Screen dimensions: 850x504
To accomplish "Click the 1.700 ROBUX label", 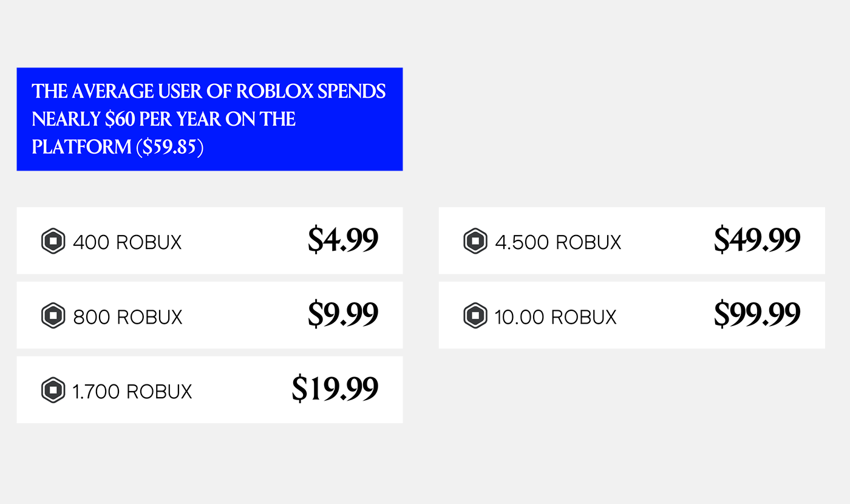I will tap(132, 392).
